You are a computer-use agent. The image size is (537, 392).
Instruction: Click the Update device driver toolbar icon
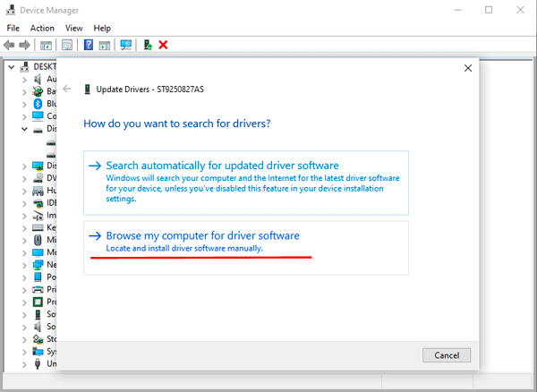point(148,45)
